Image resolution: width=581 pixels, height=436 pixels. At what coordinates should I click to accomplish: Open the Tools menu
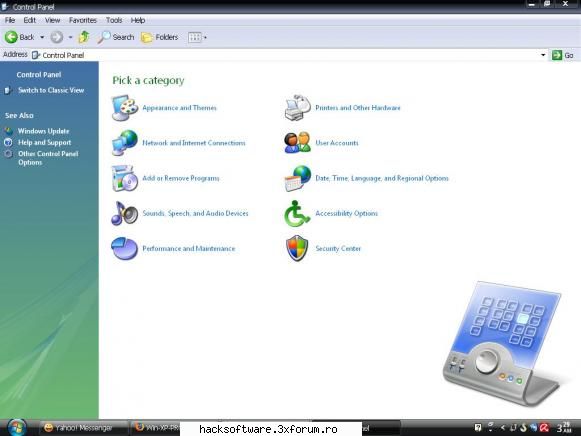pos(114,20)
